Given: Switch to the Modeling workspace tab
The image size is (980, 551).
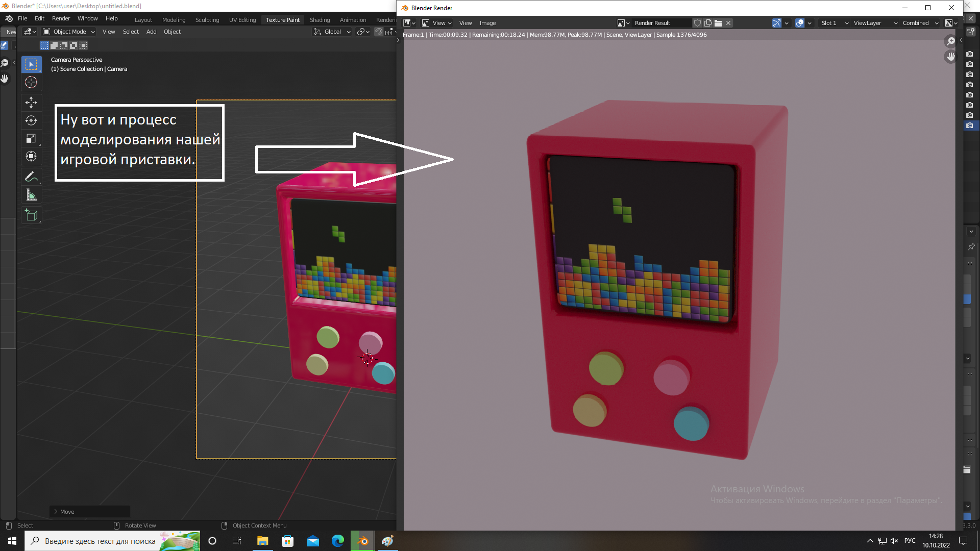Looking at the screenshot, I should (x=174, y=20).
